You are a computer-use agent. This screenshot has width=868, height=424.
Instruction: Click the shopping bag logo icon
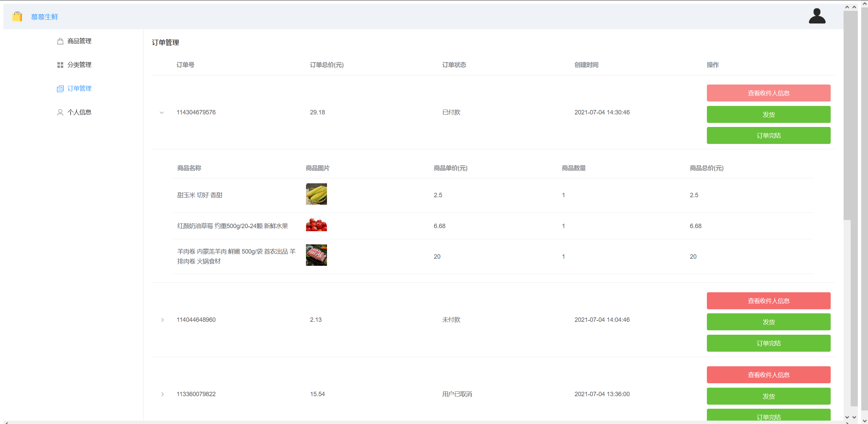tap(17, 16)
